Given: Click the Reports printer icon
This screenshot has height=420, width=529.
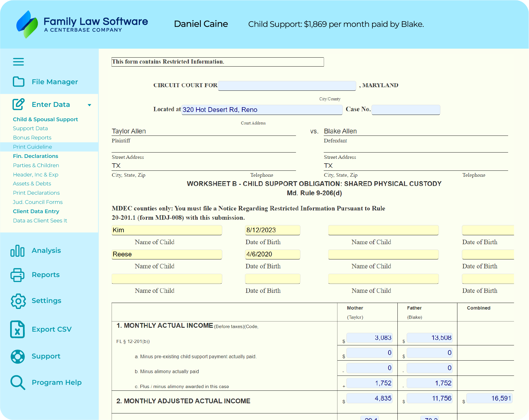Looking at the screenshot, I should click(x=18, y=275).
